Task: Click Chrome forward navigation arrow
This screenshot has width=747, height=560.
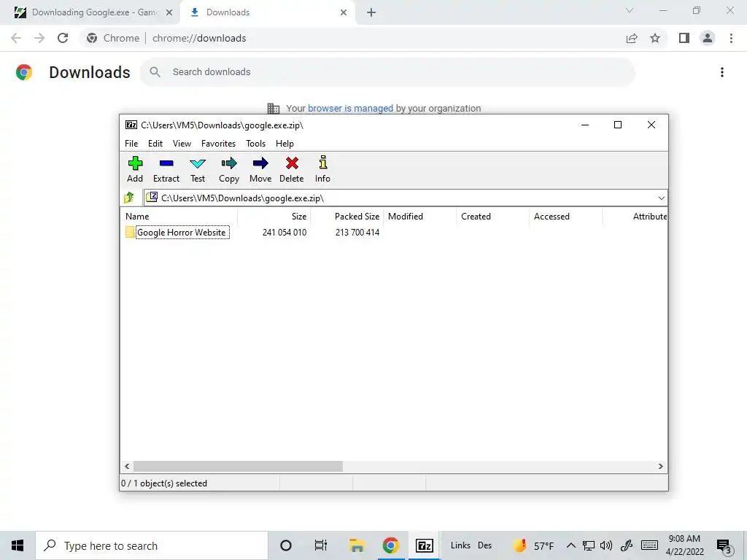Action: 39,38
